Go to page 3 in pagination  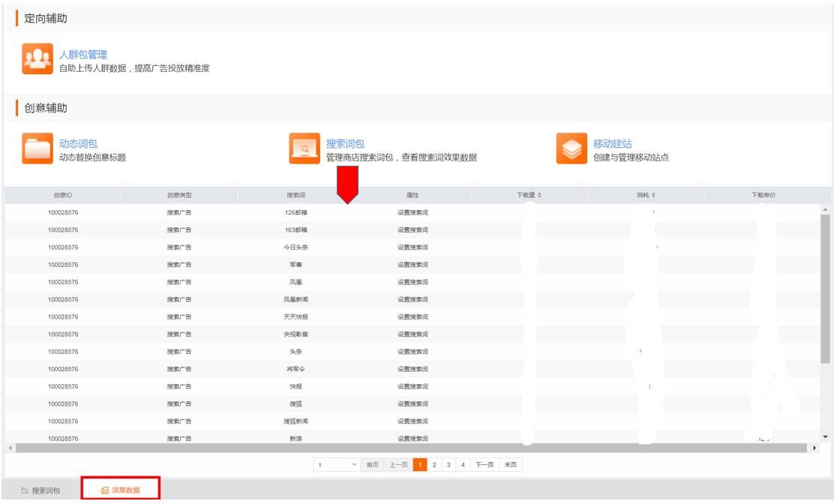[x=449, y=465]
